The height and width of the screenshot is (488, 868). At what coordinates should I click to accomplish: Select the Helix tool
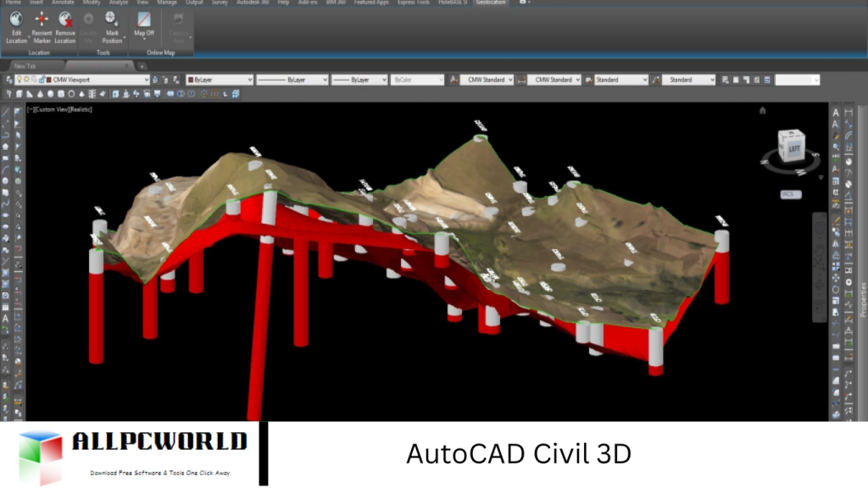92,94
